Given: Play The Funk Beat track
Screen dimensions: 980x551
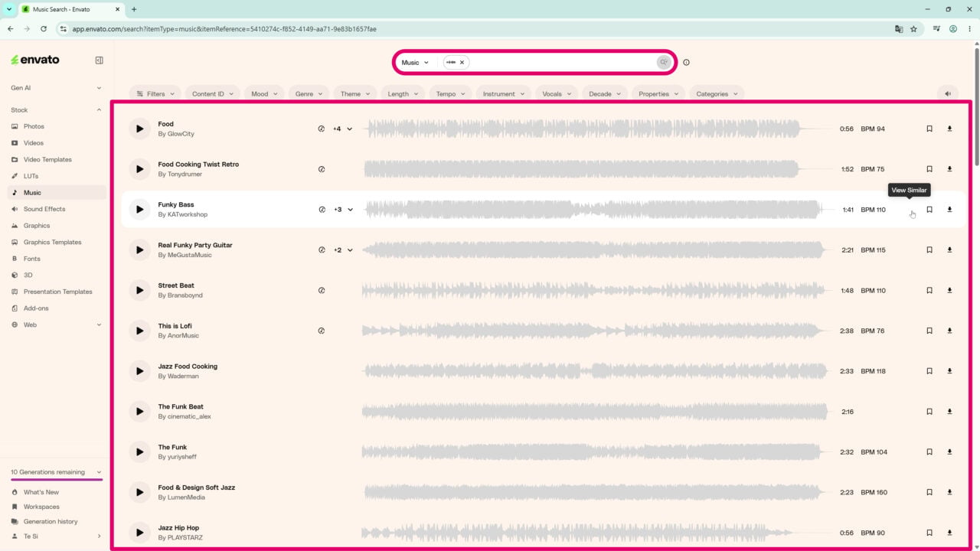Looking at the screenshot, I should pos(139,412).
